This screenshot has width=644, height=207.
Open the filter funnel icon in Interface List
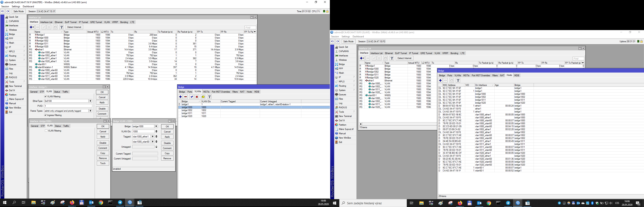pos(61,27)
